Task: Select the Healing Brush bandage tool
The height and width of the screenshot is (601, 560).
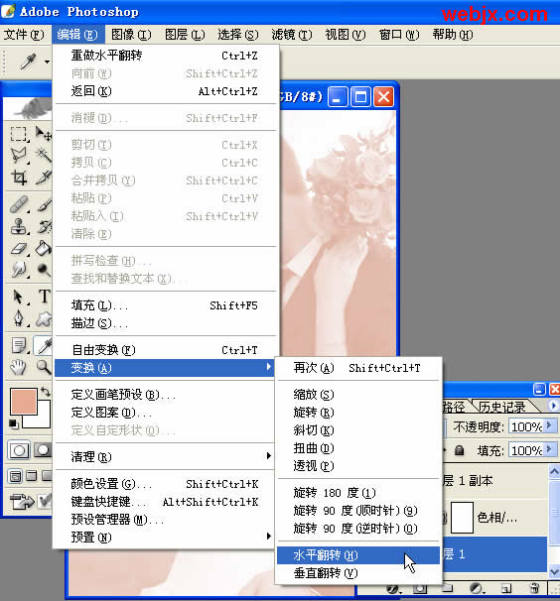Action: tap(18, 204)
